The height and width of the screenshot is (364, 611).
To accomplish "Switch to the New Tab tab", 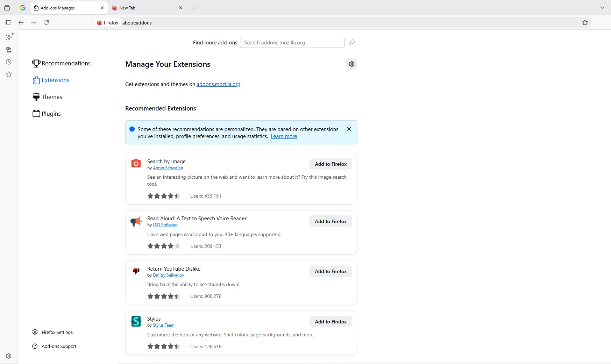I will (x=147, y=8).
